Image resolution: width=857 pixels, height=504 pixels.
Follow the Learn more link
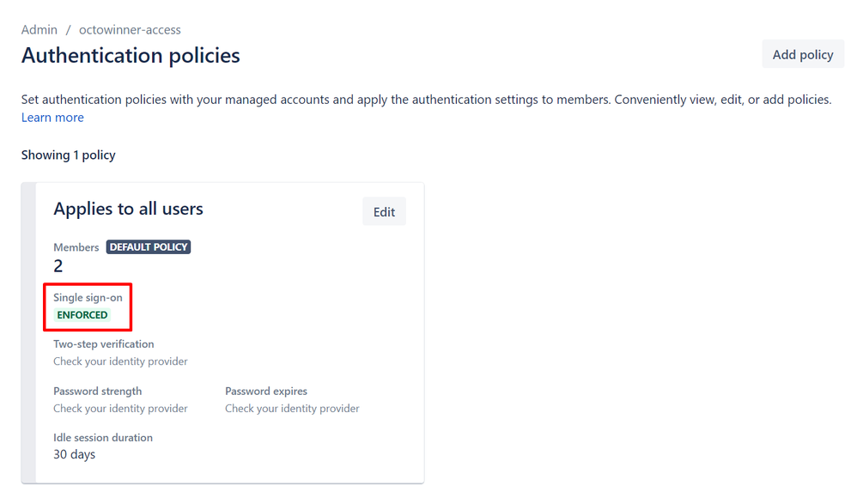point(52,118)
